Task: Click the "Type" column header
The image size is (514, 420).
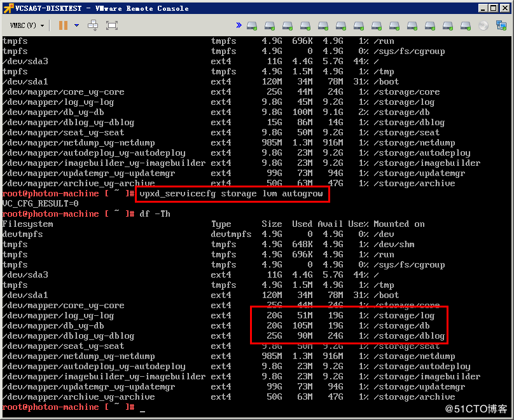Action: [x=221, y=224]
